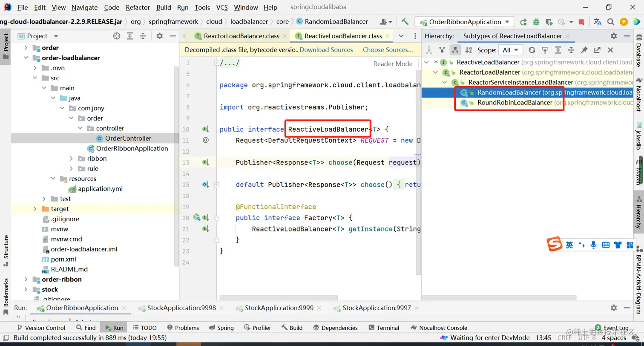
Task: Open the VCS menu
Action: pyautogui.click(x=222, y=7)
